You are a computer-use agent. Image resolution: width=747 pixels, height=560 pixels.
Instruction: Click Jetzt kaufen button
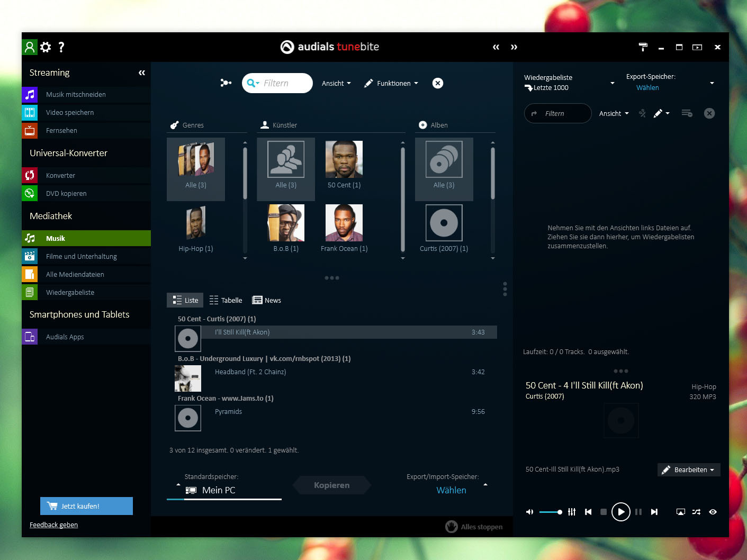click(86, 506)
